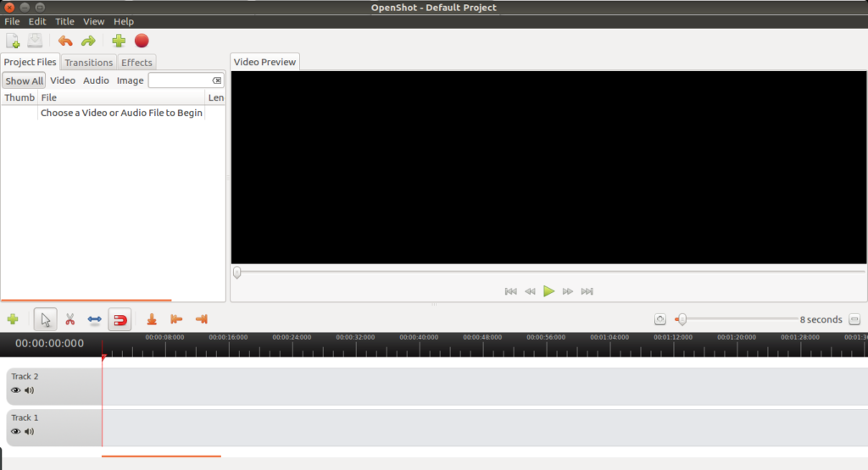Toggle the Snapping magnet tool
The height and width of the screenshot is (470, 868).
click(120, 319)
